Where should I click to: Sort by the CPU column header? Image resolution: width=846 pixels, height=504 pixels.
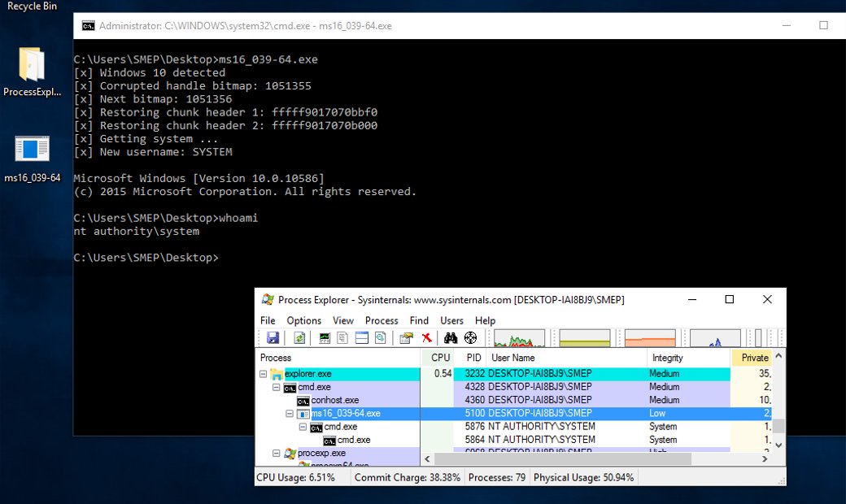pyautogui.click(x=437, y=358)
